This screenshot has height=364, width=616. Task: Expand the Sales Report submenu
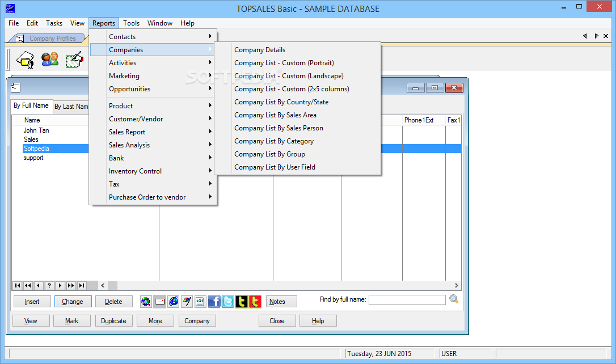pos(153,132)
